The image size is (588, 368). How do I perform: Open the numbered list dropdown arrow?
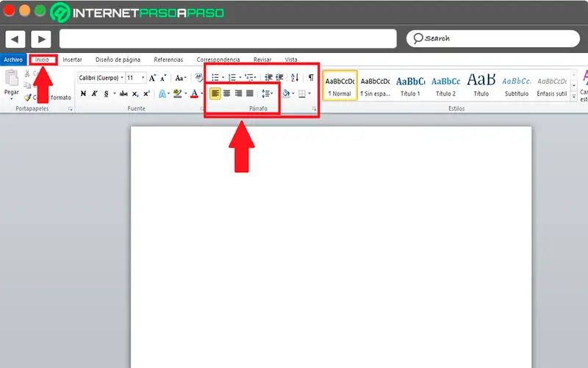point(240,78)
